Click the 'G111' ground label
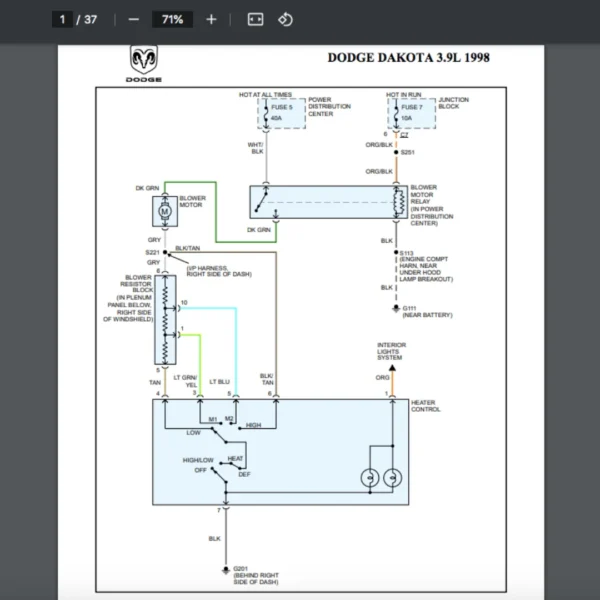 click(409, 308)
